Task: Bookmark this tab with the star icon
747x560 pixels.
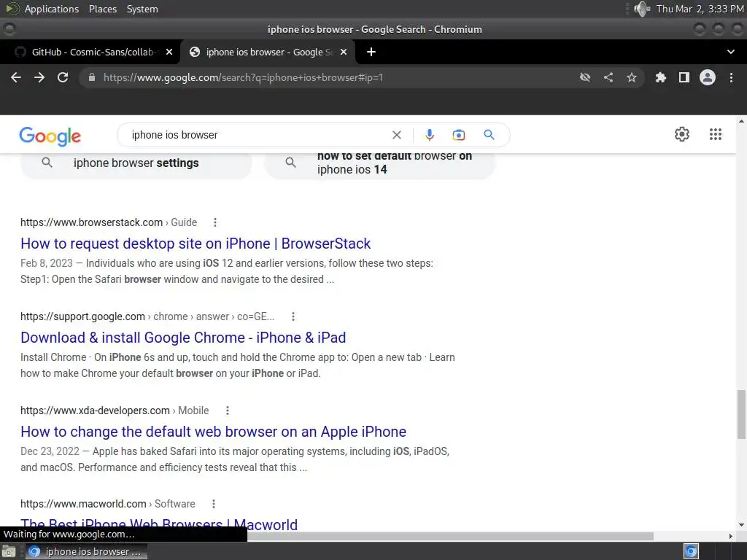Action: point(632,77)
